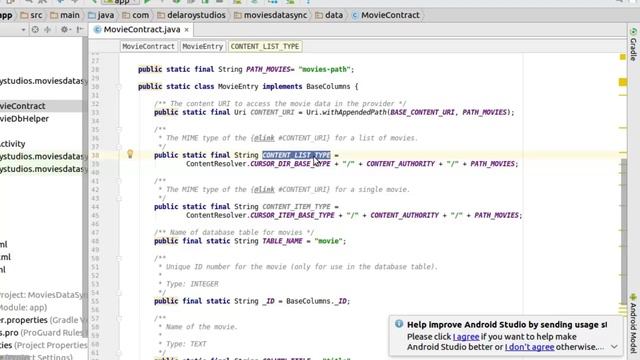Click the info icon in the notification popup
Screen dimensions: 640x360
tap(399, 324)
